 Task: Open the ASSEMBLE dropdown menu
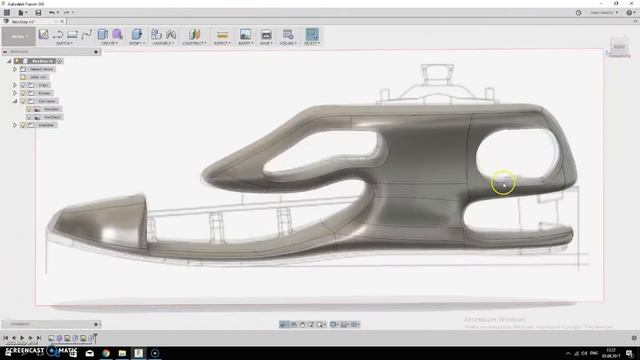(163, 43)
